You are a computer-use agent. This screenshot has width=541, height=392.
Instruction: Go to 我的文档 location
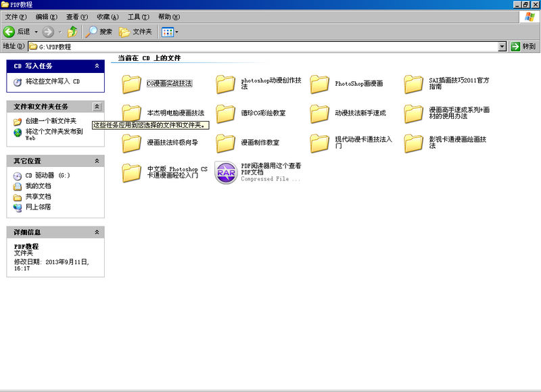39,186
